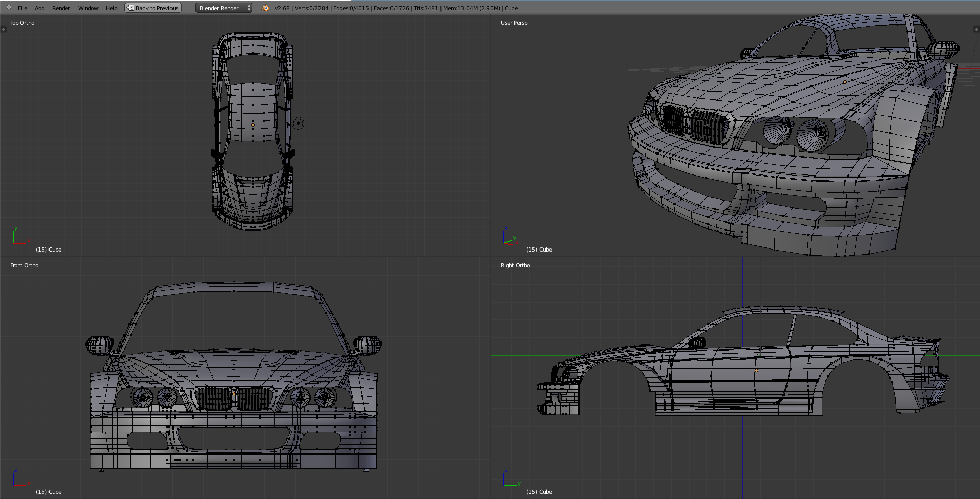The width and height of the screenshot is (980, 499).
Task: Open the properties plus in User Persp
Action: (976, 29)
